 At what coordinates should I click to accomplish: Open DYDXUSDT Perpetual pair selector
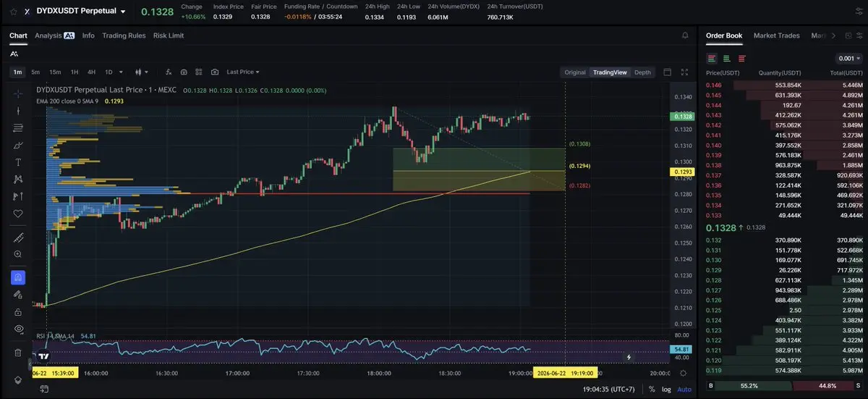(x=82, y=12)
